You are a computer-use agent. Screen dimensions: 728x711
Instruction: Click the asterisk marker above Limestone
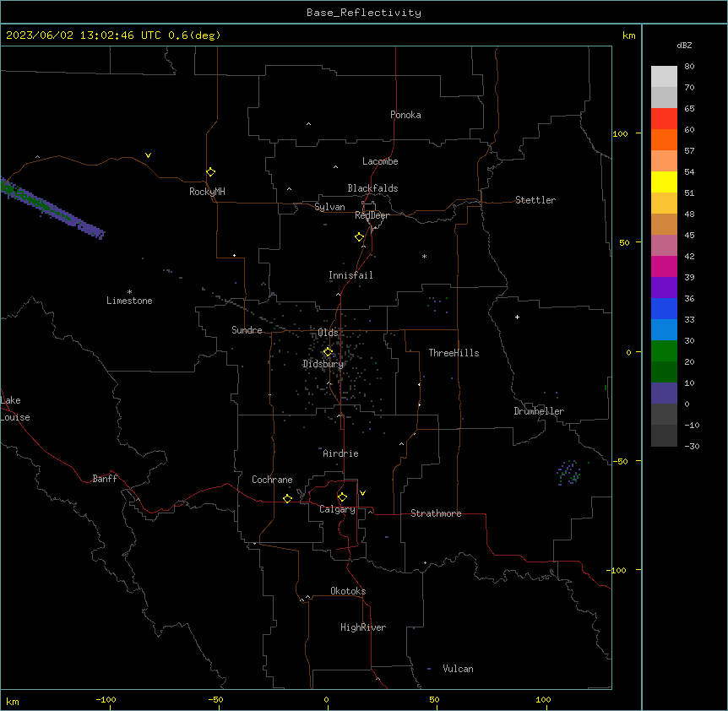coord(129,292)
